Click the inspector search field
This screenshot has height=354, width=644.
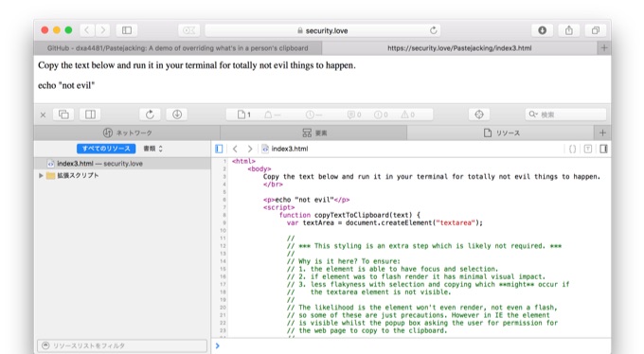[x=565, y=115]
